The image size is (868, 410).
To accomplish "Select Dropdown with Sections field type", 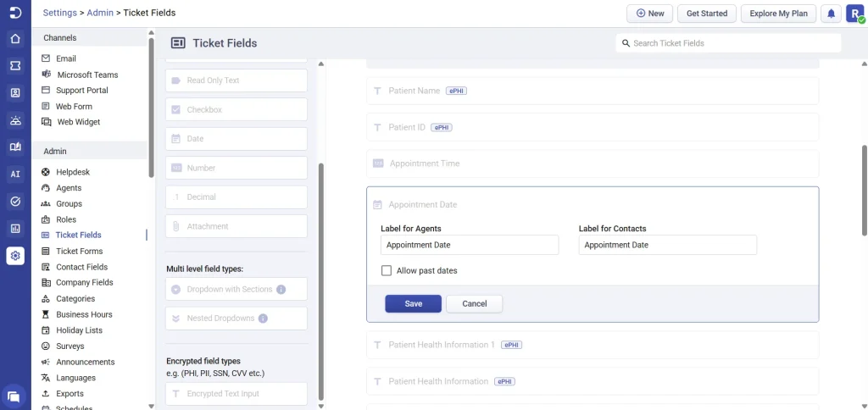I will coord(236,290).
